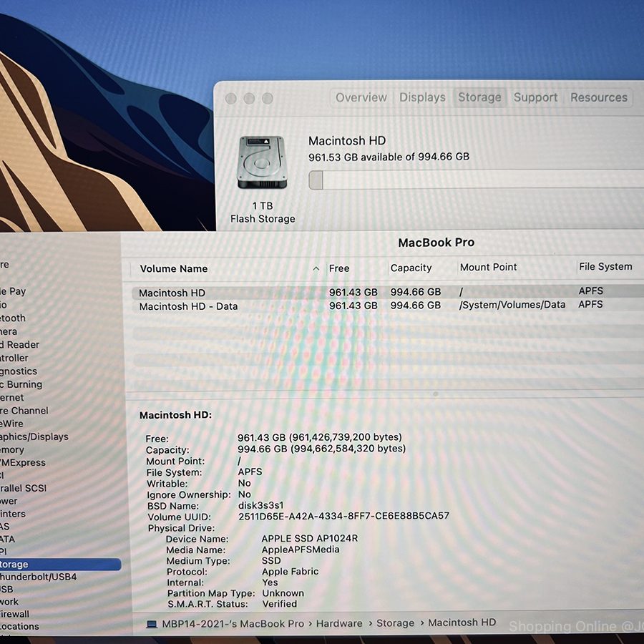Select Thunderbolt/USB4 in the sidebar
Screen dimensions: 644x644
click(38, 577)
